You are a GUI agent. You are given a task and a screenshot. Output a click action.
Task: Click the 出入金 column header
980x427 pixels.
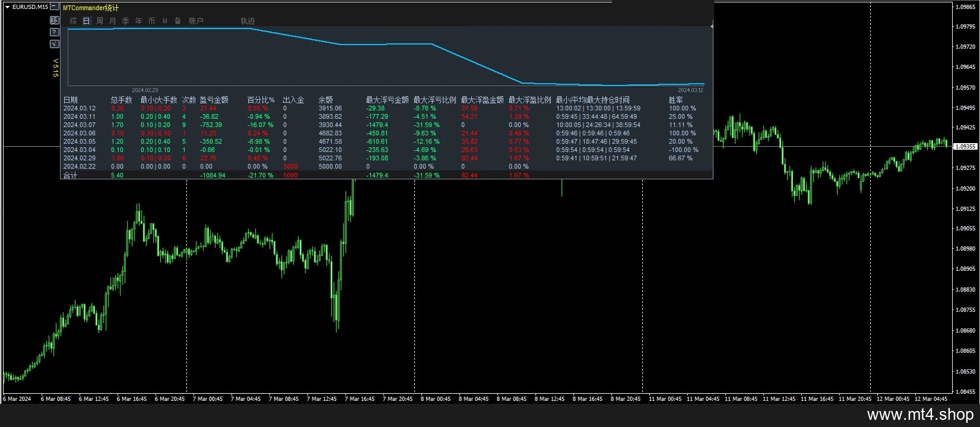[x=294, y=100]
